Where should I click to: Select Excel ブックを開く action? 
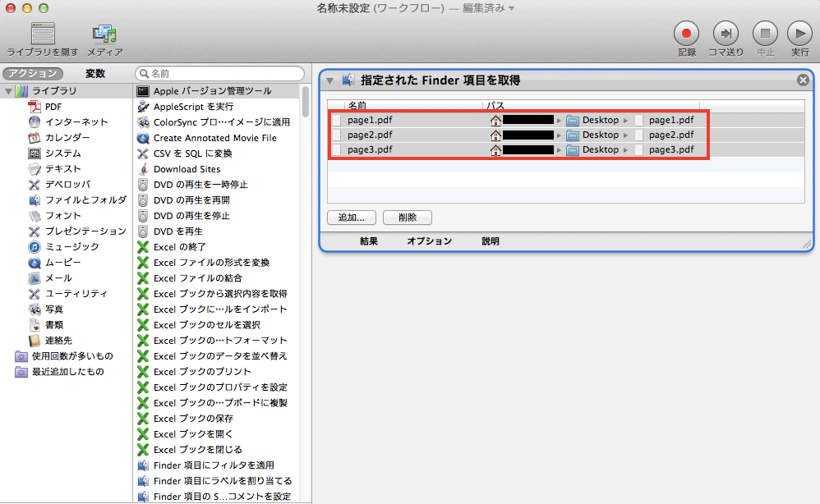217,434
